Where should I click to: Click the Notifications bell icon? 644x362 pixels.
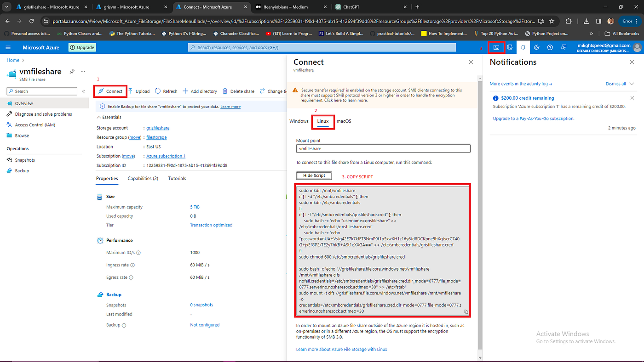pos(523,47)
